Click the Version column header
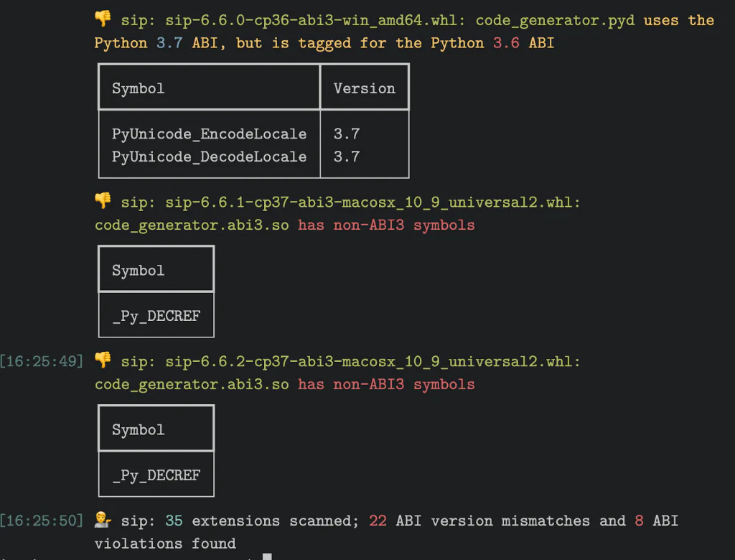 tap(364, 88)
